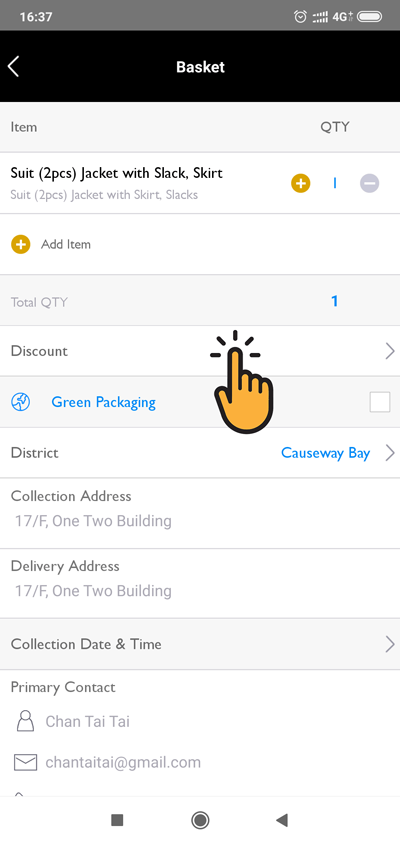Select the Causeway Bay district value
Viewport: 400px width, 844px height.
tap(325, 453)
